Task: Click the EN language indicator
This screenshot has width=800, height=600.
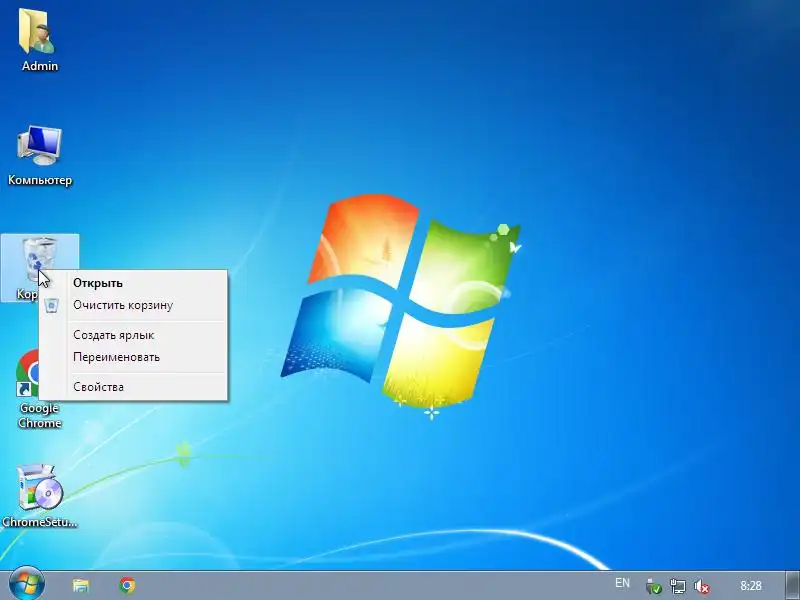Action: click(622, 583)
